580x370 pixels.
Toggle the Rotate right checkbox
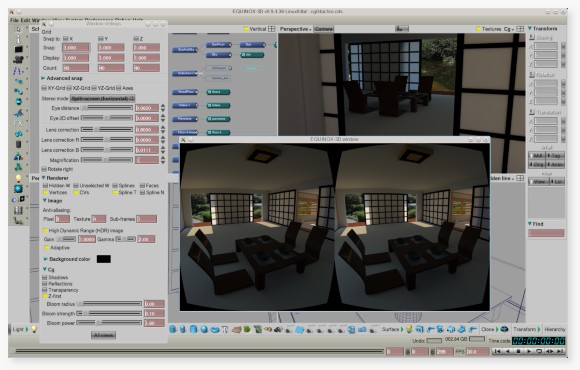pyautogui.click(x=44, y=169)
